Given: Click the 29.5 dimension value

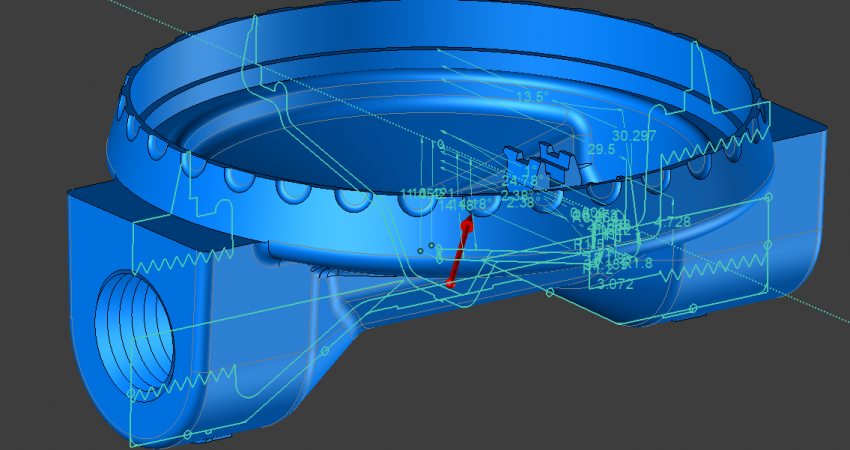Looking at the screenshot, I should [601, 149].
